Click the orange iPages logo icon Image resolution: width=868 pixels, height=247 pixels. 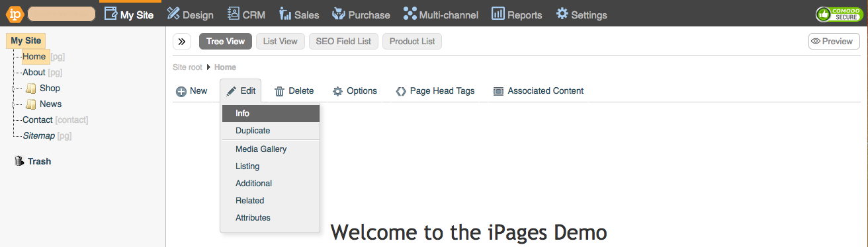[x=15, y=14]
